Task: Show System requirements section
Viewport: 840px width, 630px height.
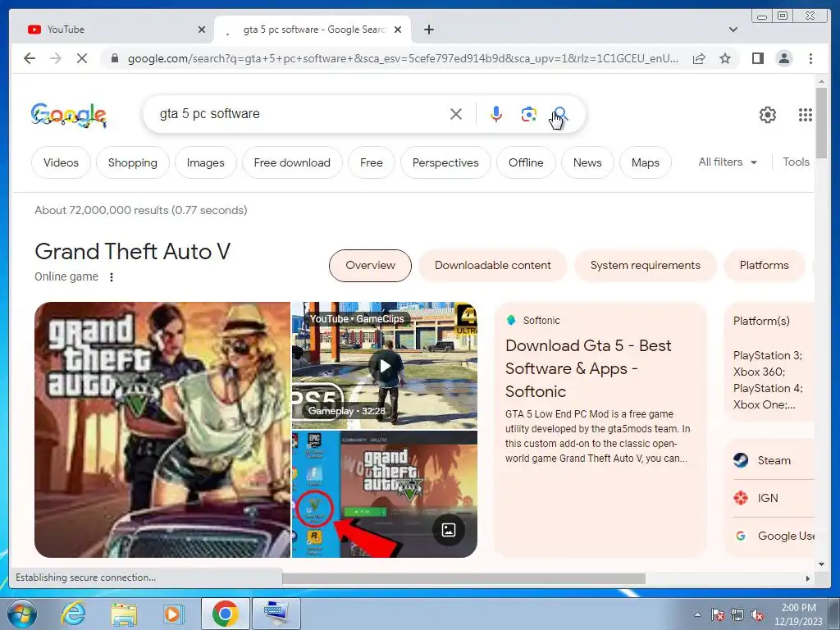Action: 645,265
